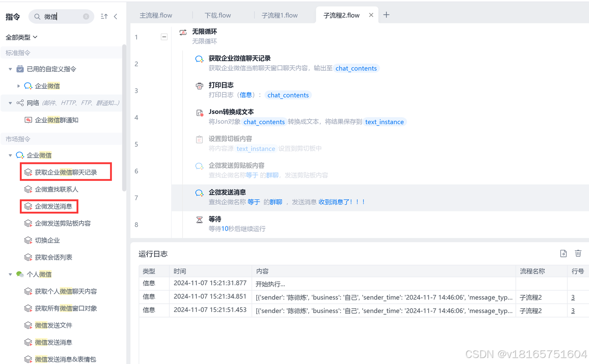Screen dimensions: 589x364
Task: Collapse the instruction panel with the left chevron
Action: point(115,17)
